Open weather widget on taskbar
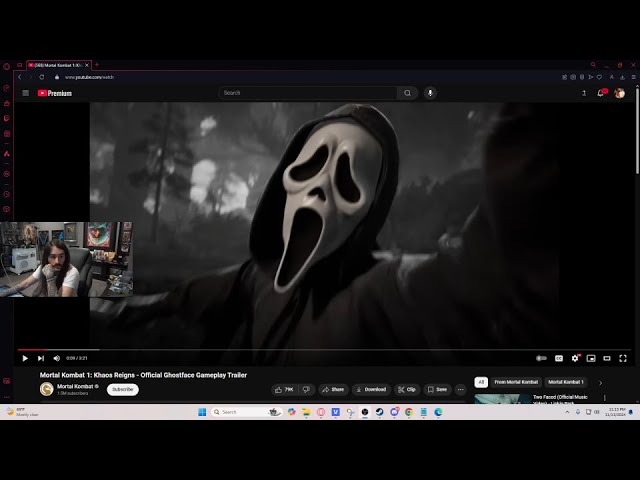Image resolution: width=640 pixels, height=480 pixels. 22,412
